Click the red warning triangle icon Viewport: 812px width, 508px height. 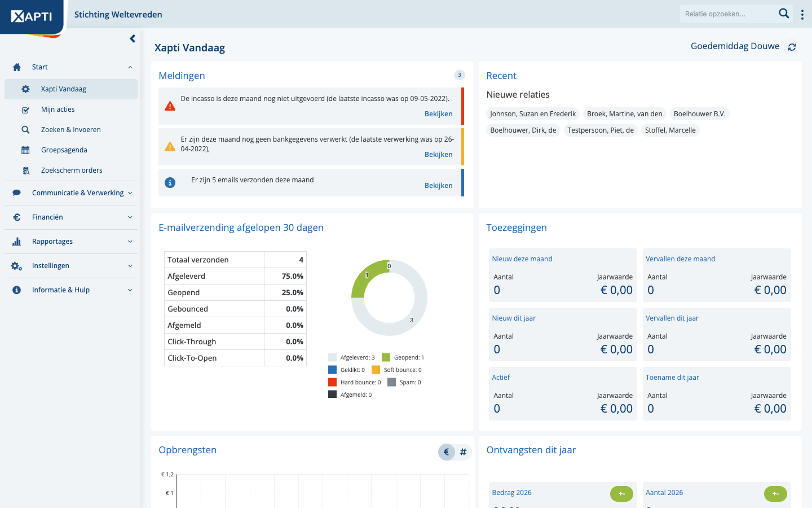pyautogui.click(x=170, y=106)
